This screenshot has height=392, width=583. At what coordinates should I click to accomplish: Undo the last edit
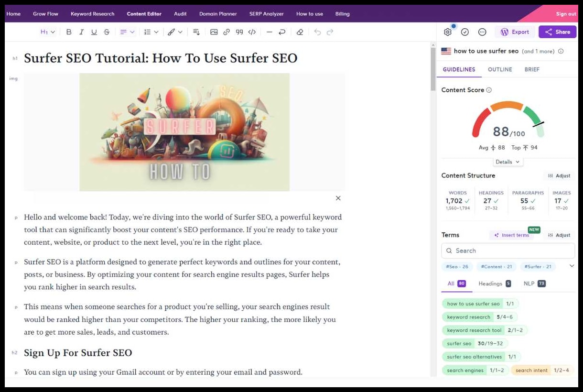(317, 32)
